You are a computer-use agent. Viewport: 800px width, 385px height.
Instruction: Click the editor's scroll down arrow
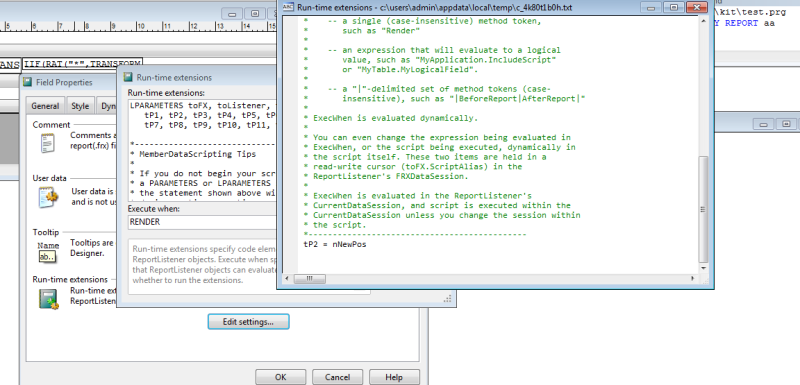pyautogui.click(x=703, y=268)
